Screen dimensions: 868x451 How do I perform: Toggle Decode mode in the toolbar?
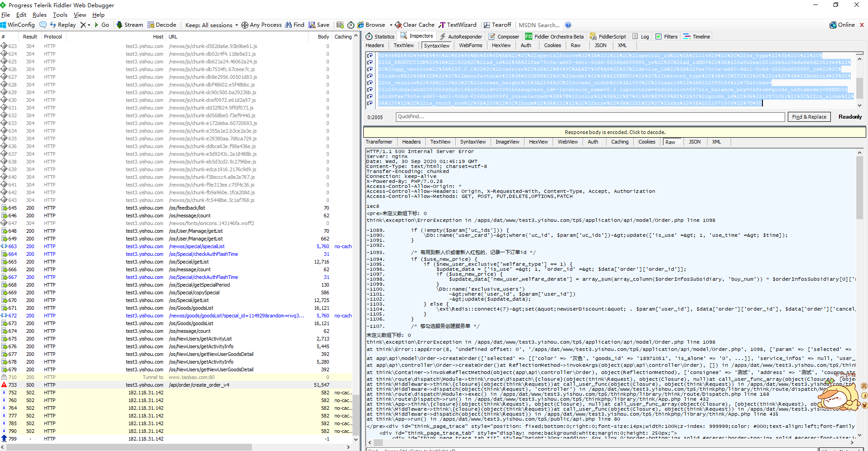[x=162, y=25]
